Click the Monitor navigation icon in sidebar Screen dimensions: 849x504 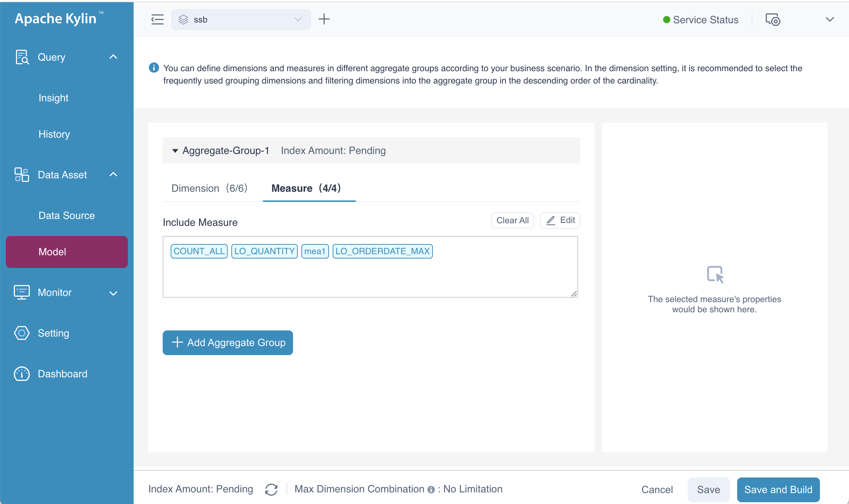[21, 292]
